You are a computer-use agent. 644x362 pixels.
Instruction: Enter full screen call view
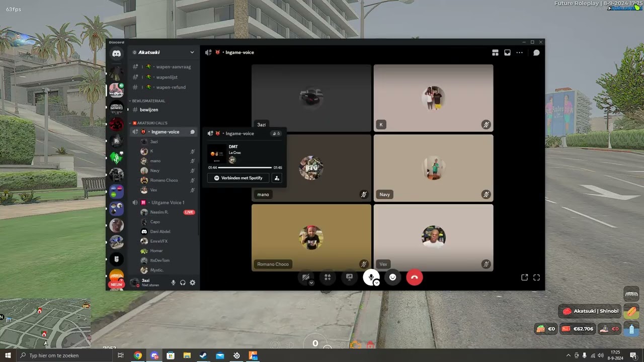[x=536, y=277]
